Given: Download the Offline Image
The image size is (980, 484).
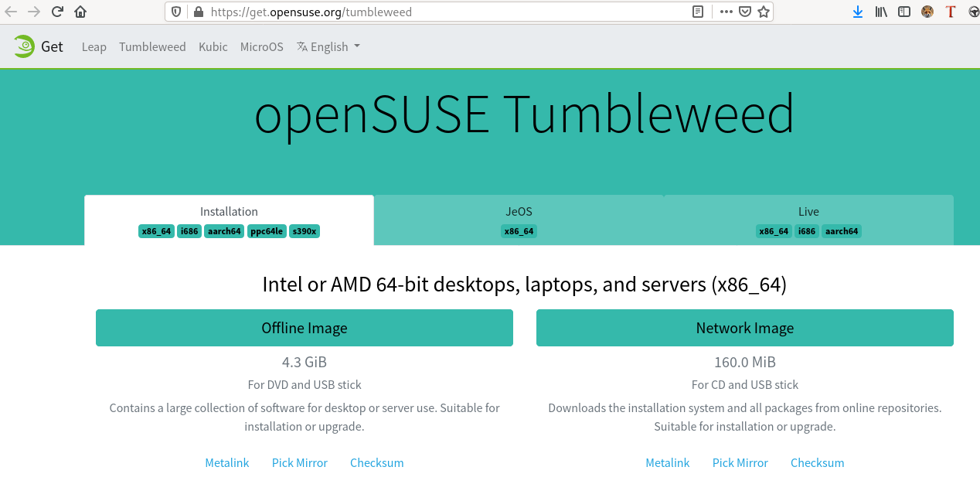Looking at the screenshot, I should click(305, 328).
